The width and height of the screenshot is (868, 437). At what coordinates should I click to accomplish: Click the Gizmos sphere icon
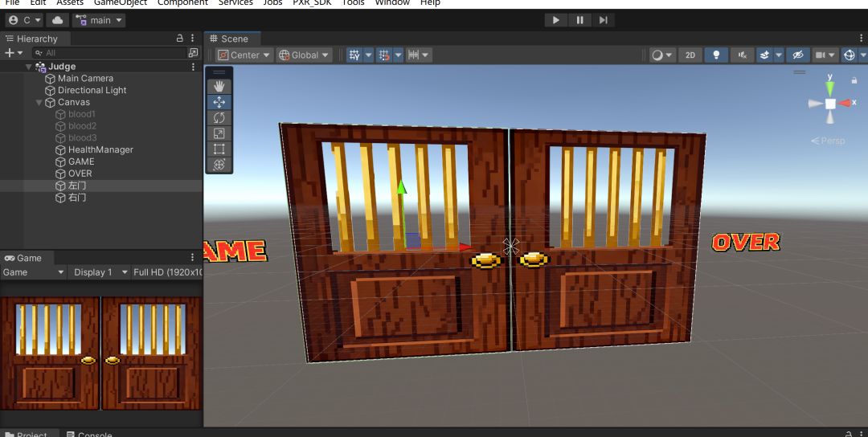(850, 55)
